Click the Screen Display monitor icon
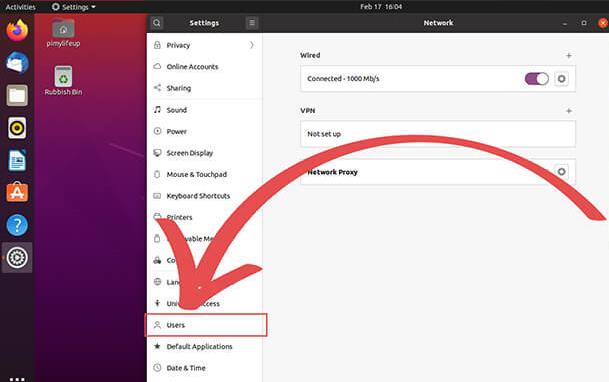 click(x=157, y=153)
